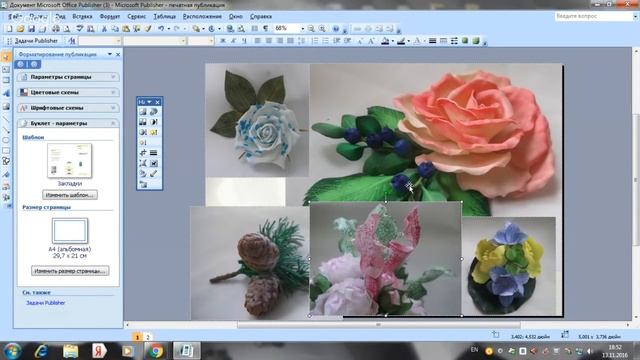Screen dimensions: 640x360
Task: Select the blue-white rose image on the page
Action: point(257,120)
